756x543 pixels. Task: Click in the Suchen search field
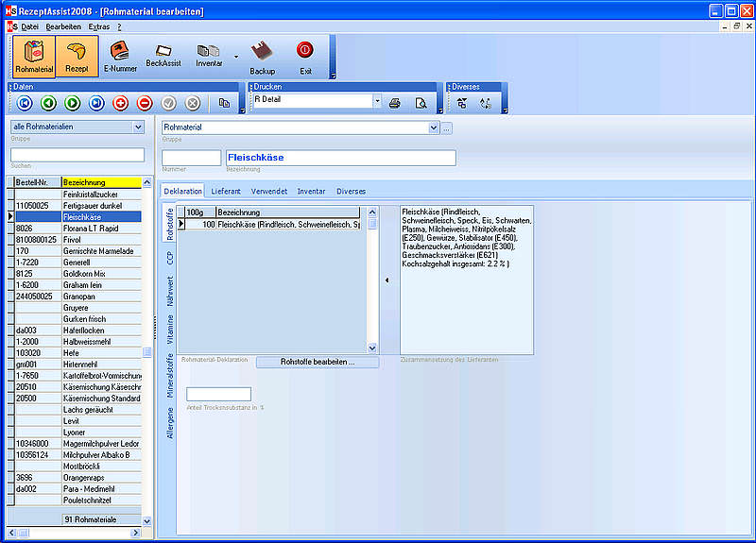click(77, 155)
